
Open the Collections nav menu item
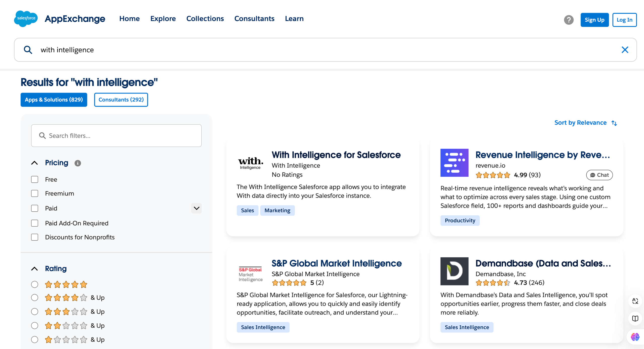point(205,19)
